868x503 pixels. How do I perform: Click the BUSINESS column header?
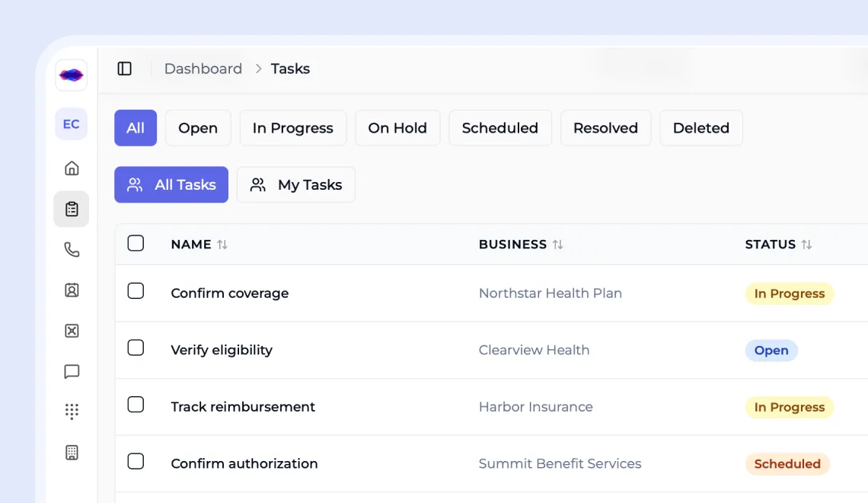[x=512, y=245]
